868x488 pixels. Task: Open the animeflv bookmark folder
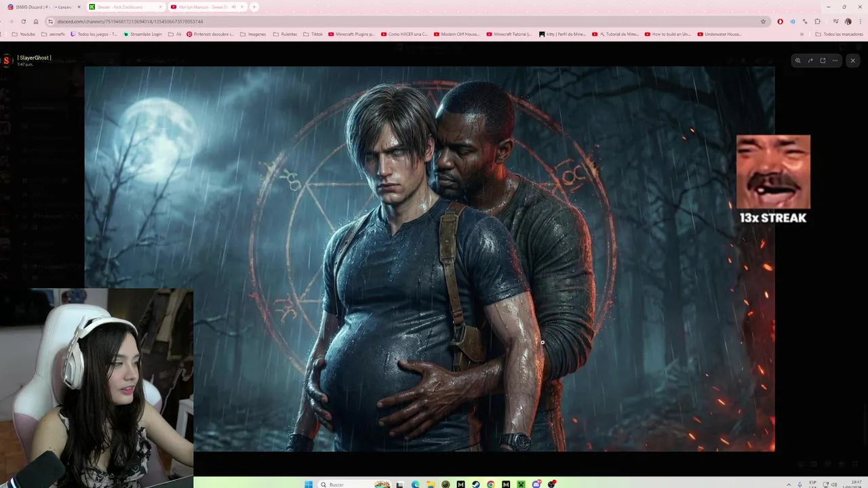click(x=53, y=34)
